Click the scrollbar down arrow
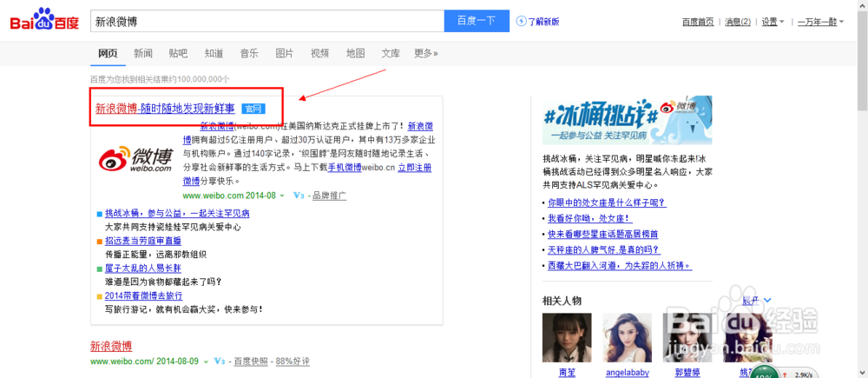This screenshot has width=868, height=378. tap(863, 373)
